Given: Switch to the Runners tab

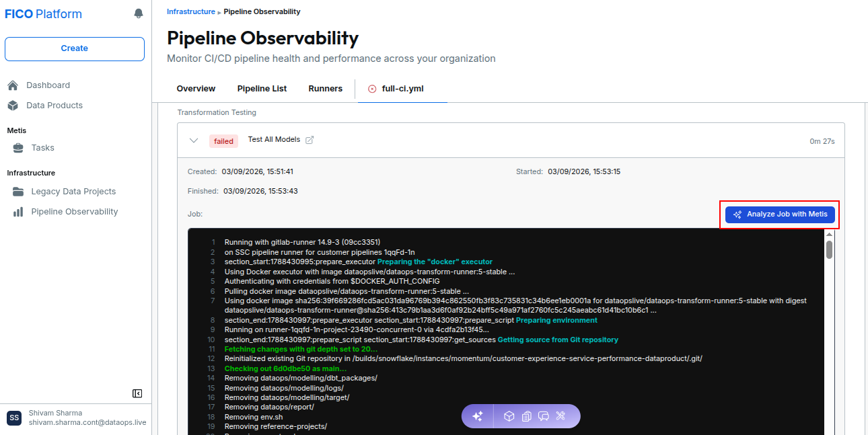Looking at the screenshot, I should coord(326,89).
